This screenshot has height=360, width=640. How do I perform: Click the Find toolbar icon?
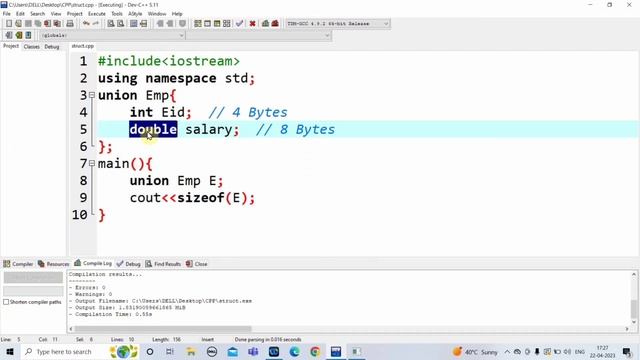point(111,24)
